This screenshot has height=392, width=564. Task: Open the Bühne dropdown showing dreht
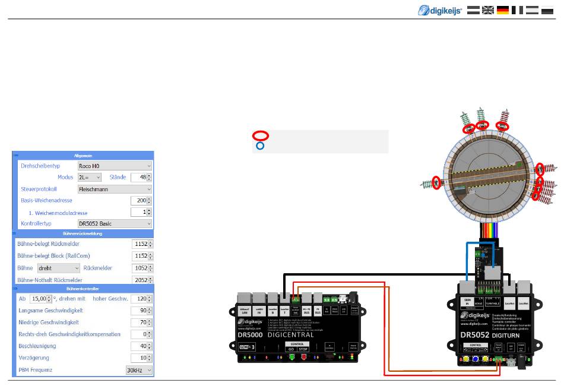pyautogui.click(x=59, y=268)
